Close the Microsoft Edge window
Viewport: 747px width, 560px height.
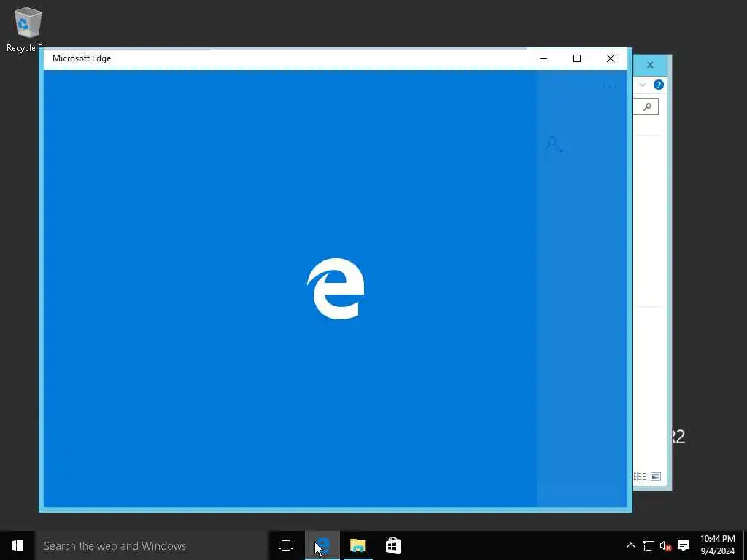[611, 58]
